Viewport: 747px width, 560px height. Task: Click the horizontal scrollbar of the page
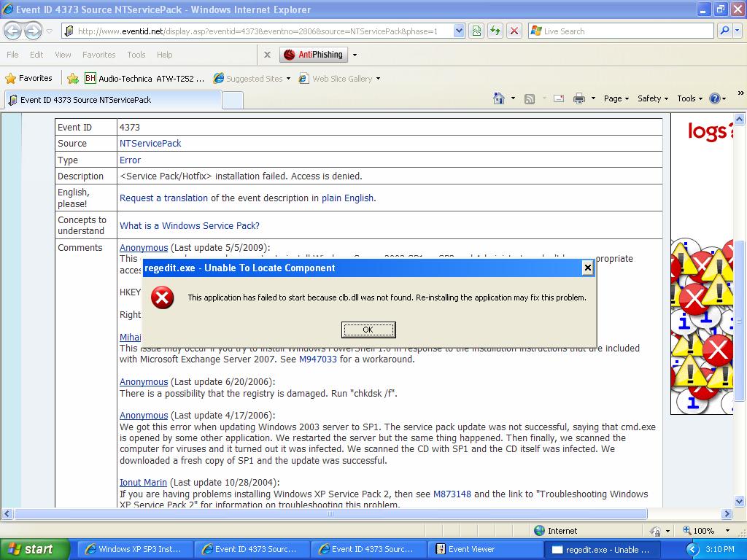coord(330,514)
